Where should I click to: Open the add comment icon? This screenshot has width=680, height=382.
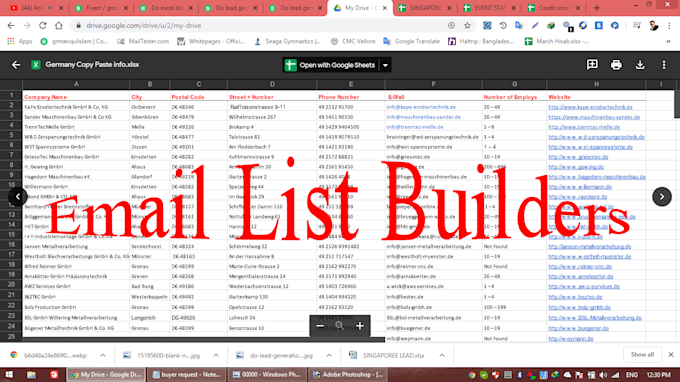(x=592, y=65)
